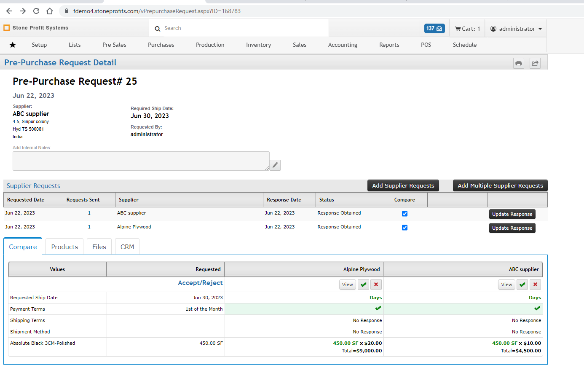The height and width of the screenshot is (392, 584).
Task: Click the Pre-Purchase Request Detail heading
Action: point(60,62)
